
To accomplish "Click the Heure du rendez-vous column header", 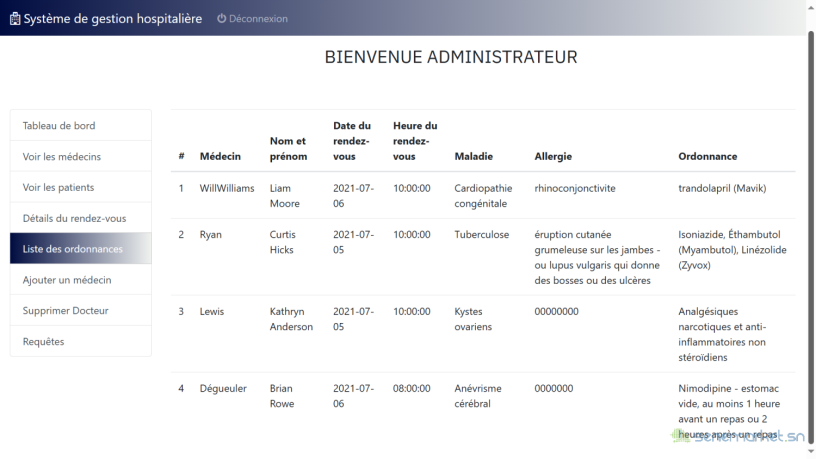I will tap(415, 141).
